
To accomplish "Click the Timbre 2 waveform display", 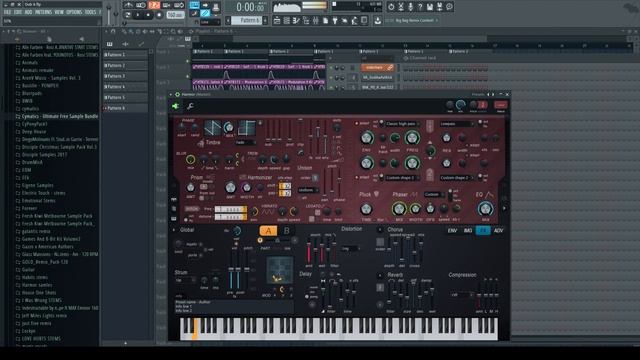I will 247,128.
